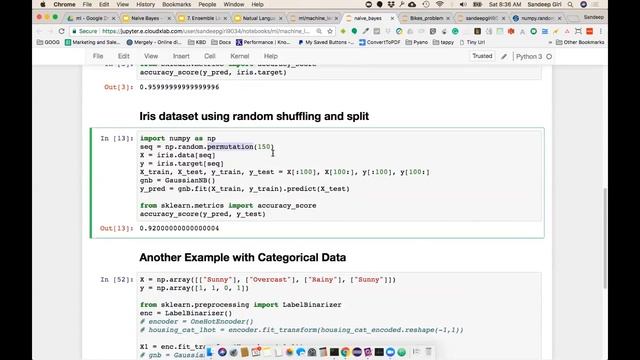
Task: Open the notebook's Kernel menu
Action: (240, 56)
